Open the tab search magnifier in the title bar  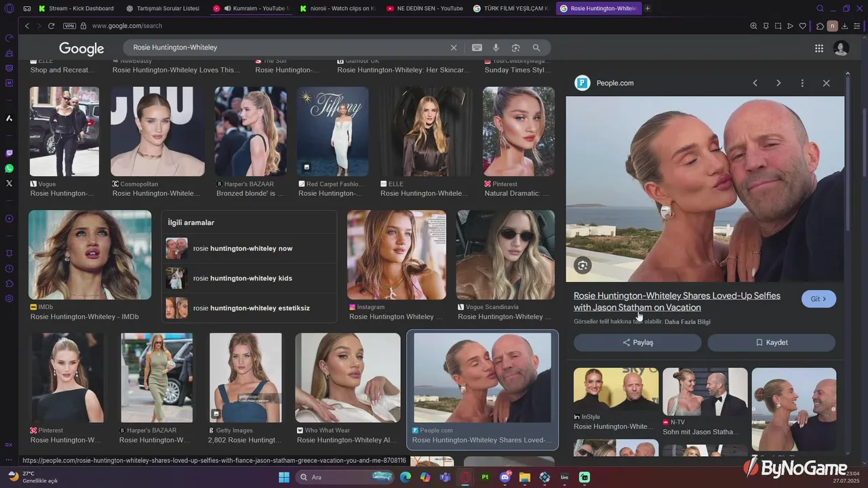click(x=820, y=8)
